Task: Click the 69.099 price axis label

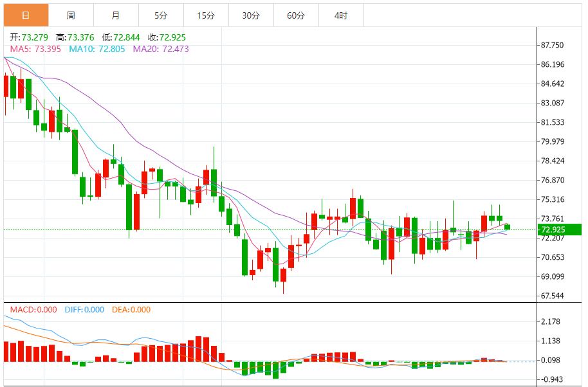Action: click(x=552, y=276)
